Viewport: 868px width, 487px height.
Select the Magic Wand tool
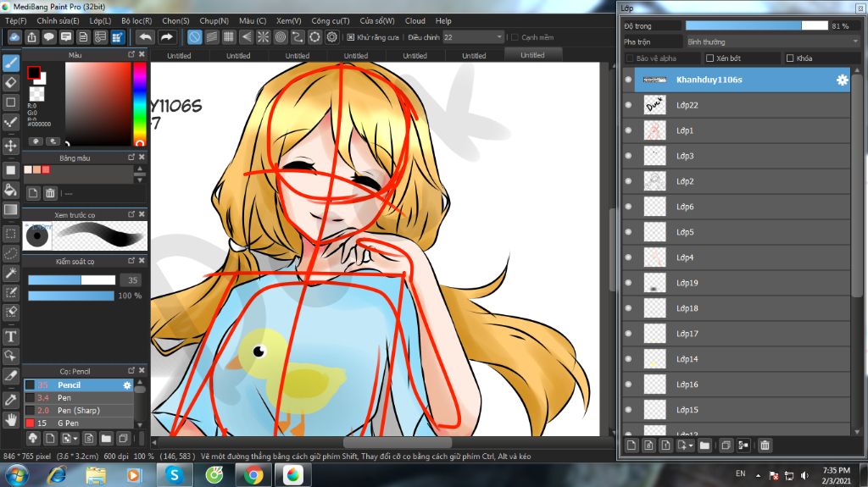coord(10,273)
